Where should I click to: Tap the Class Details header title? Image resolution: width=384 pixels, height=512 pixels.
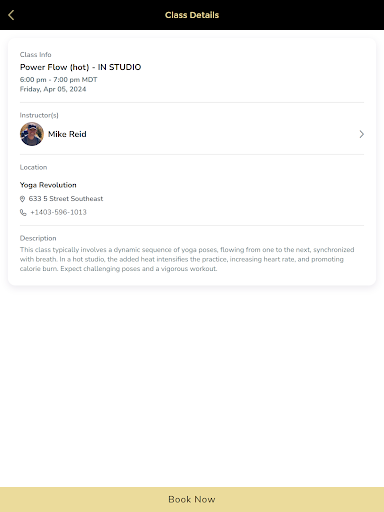click(x=192, y=15)
